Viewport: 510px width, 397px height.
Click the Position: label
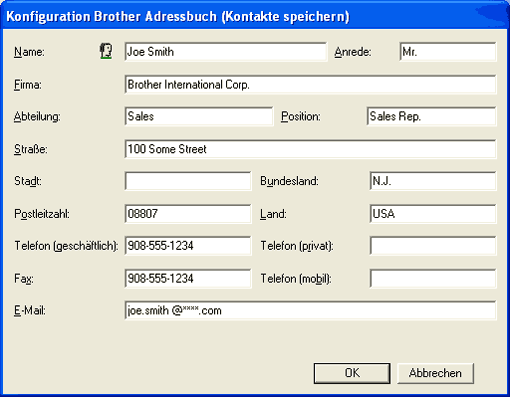(301, 117)
